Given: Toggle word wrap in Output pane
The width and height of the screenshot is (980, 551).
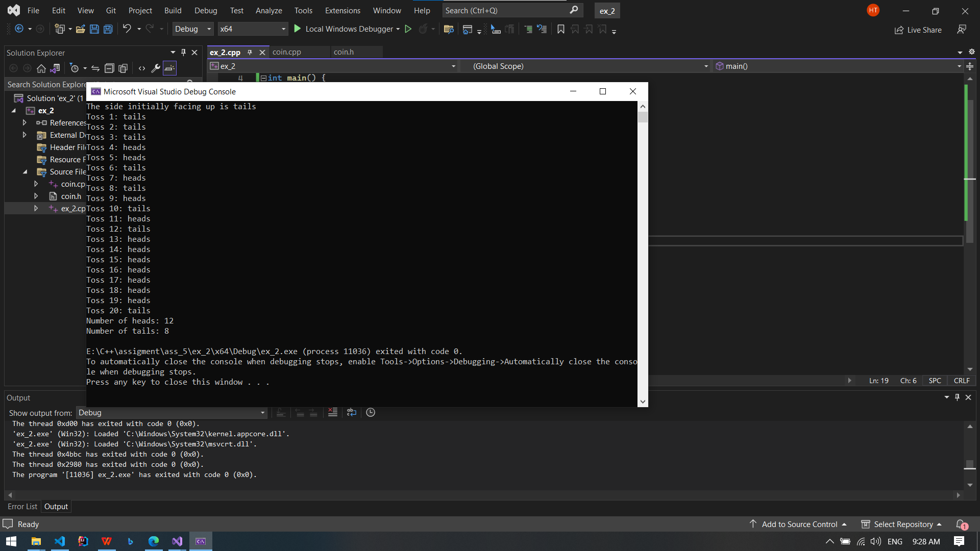Looking at the screenshot, I should (x=351, y=412).
